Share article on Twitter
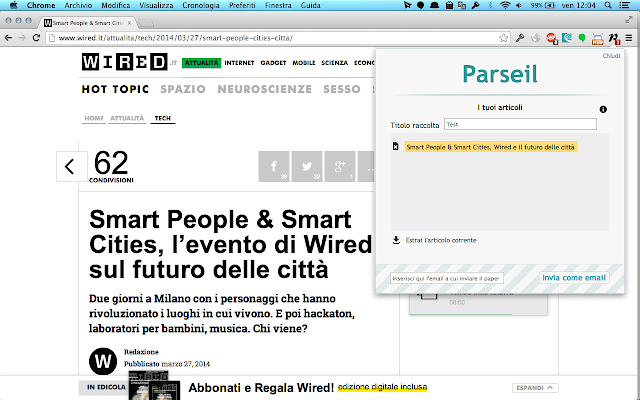This screenshot has width=640, height=400. pyautogui.click(x=307, y=166)
